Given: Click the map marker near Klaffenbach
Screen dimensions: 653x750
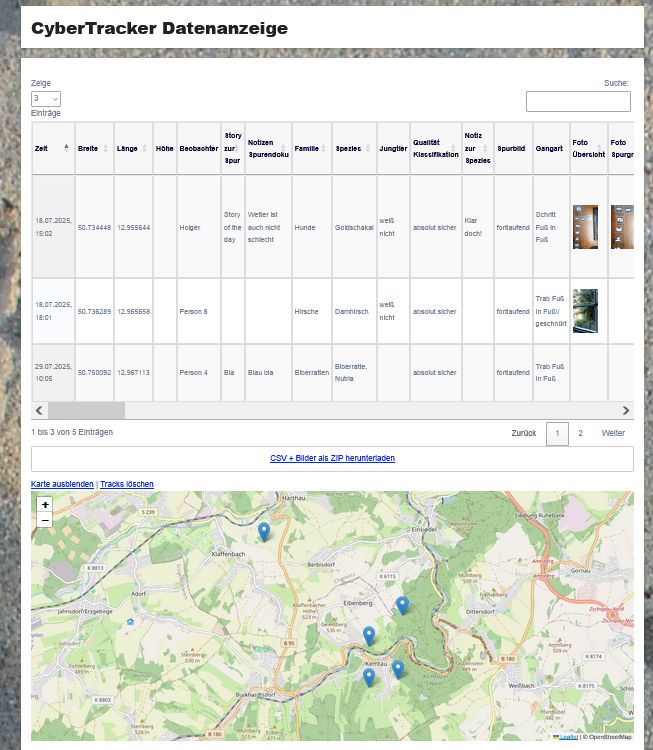Looking at the screenshot, I should 264,532.
